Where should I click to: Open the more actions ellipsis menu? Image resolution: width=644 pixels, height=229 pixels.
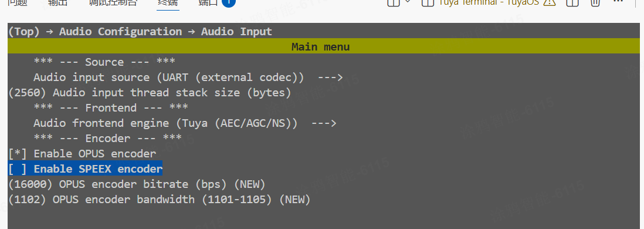[x=618, y=2]
